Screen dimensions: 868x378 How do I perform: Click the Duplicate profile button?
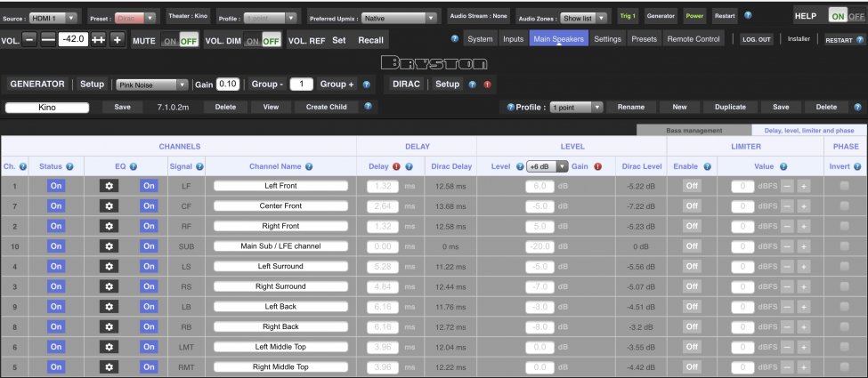[730, 107]
